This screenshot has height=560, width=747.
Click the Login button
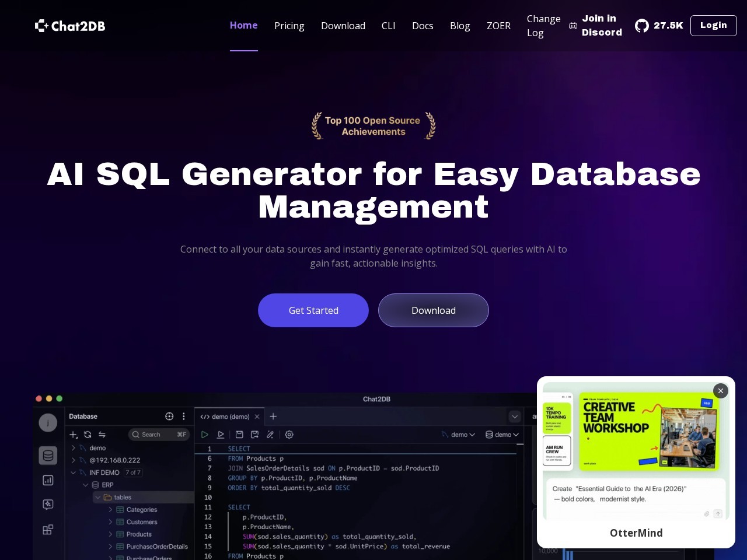714,26
